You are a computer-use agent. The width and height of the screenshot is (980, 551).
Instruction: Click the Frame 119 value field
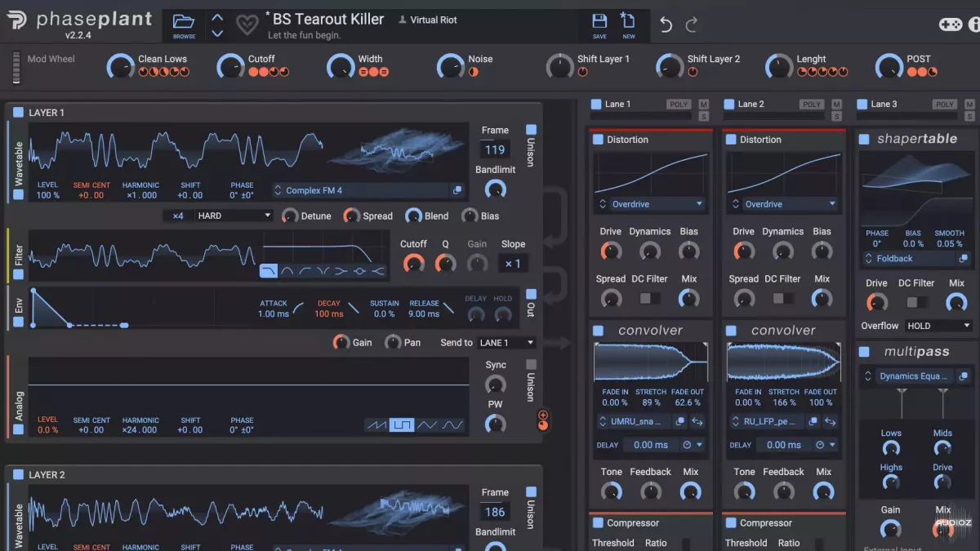(x=495, y=149)
